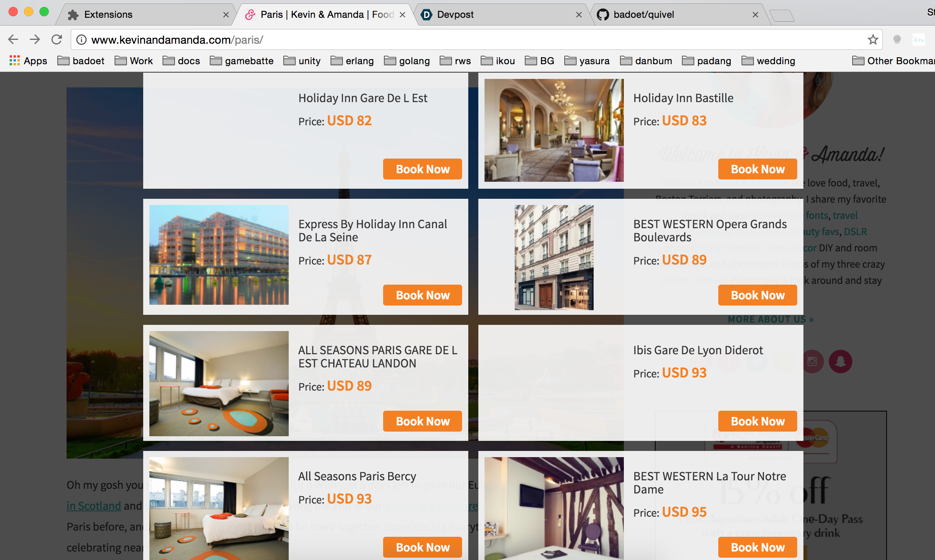
Task: Expand the wedding bookmarks folder
Action: click(768, 61)
